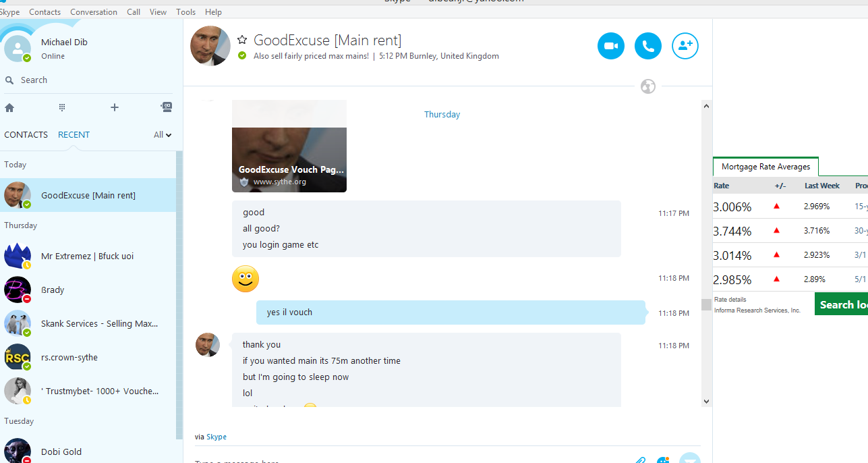Click the search magnifier icon

click(x=9, y=80)
